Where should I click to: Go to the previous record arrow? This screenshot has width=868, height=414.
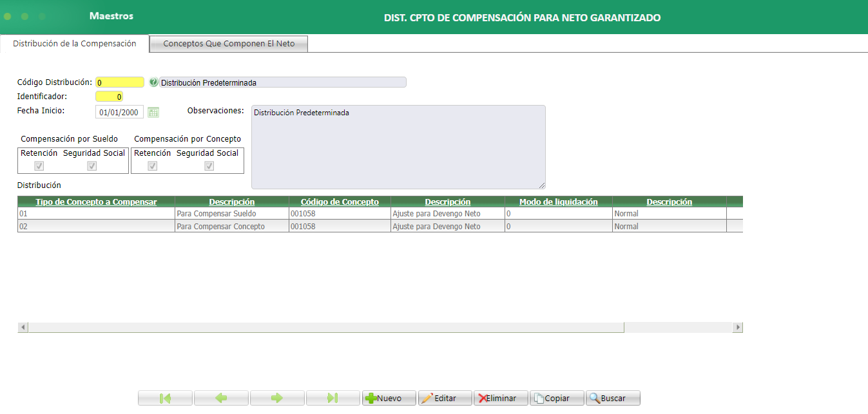221,397
